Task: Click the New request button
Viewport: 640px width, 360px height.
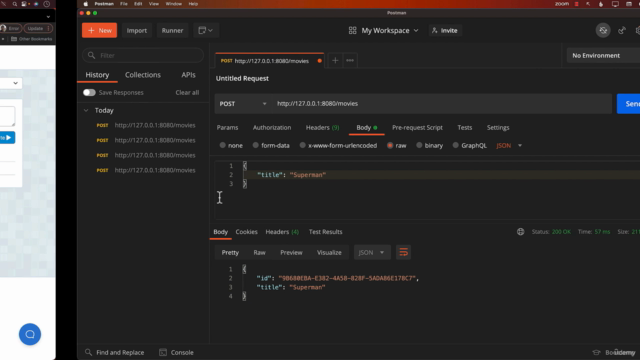Action: pyautogui.click(x=99, y=30)
